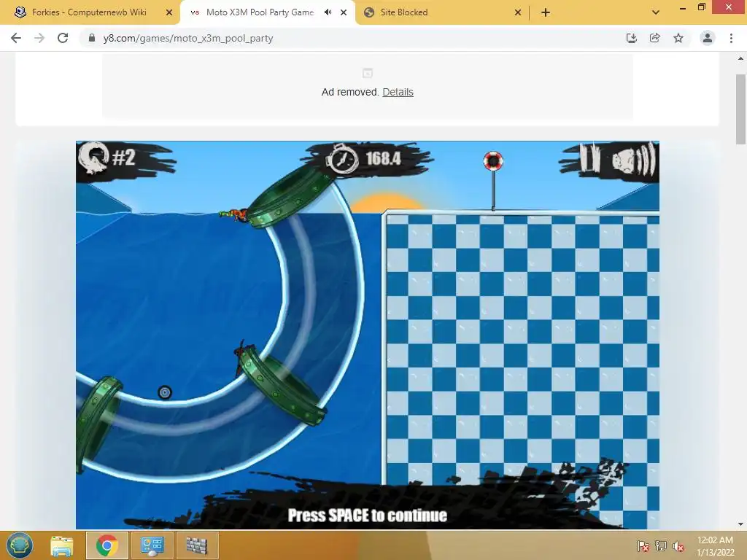The width and height of the screenshot is (747, 560).
Task: Click the page's vertical scrollbar thumb
Action: tap(741, 109)
